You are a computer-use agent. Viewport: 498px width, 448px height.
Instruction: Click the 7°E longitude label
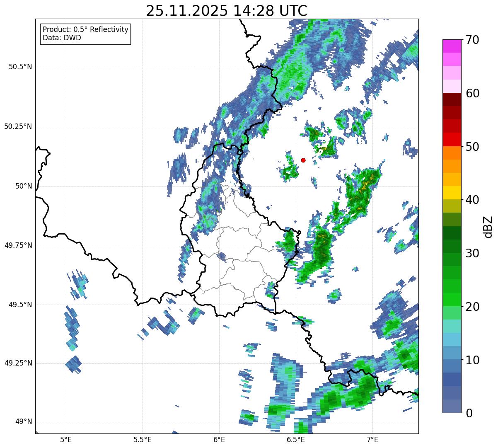(x=372, y=439)
